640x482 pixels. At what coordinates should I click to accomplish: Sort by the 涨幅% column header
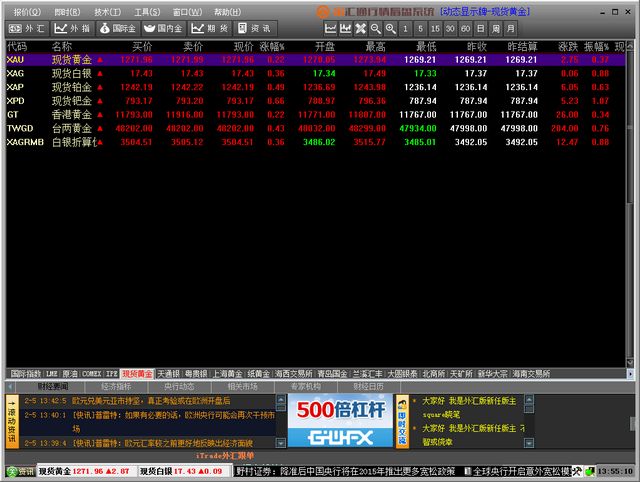[272, 47]
